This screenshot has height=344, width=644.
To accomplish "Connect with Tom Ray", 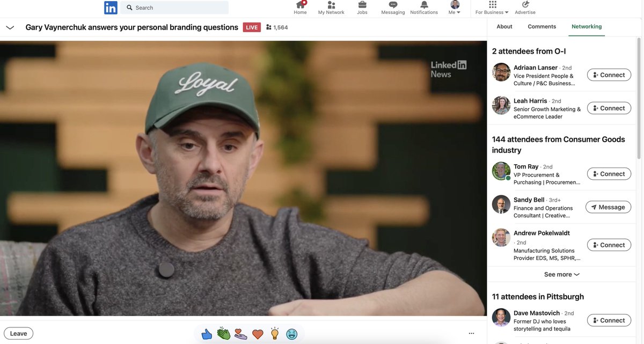I will pos(609,174).
